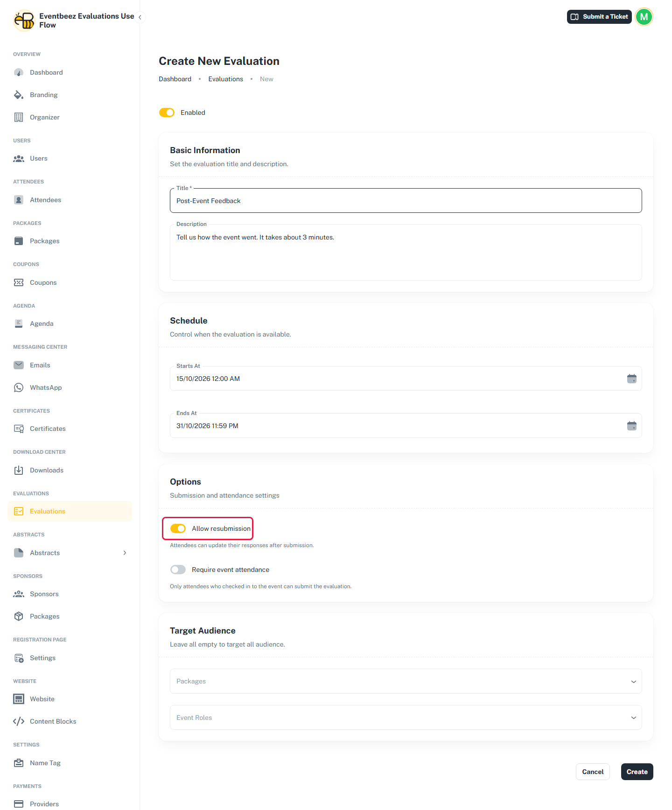
Task: Click the Eventbeez bee logo
Action: [x=24, y=21]
